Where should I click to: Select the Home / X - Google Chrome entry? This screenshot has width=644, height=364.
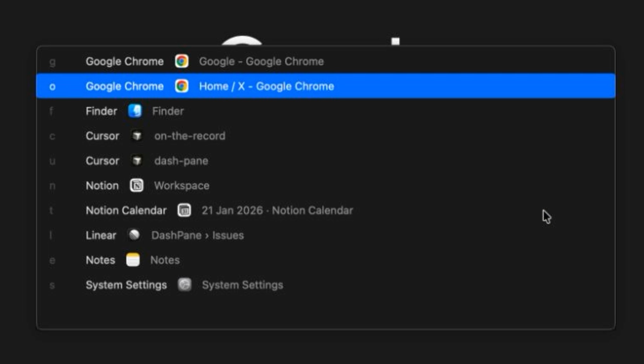coord(266,86)
